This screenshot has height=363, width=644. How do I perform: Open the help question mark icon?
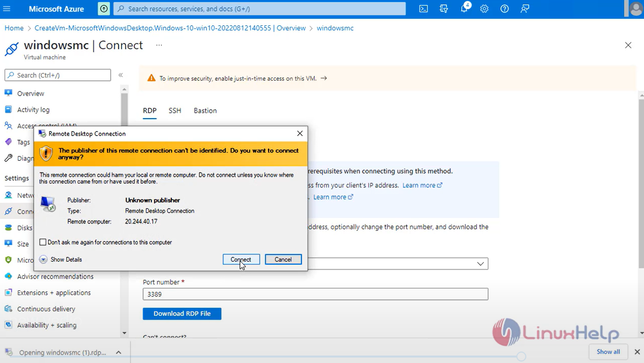coord(504,9)
